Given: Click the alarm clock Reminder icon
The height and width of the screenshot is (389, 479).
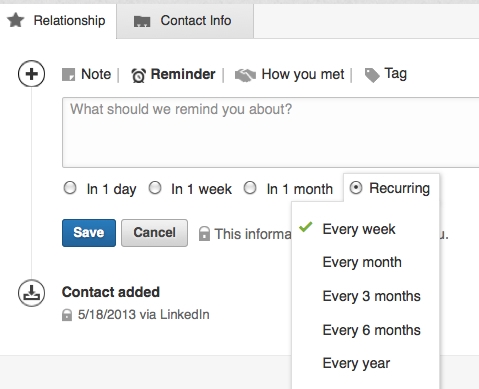Looking at the screenshot, I should pos(138,75).
